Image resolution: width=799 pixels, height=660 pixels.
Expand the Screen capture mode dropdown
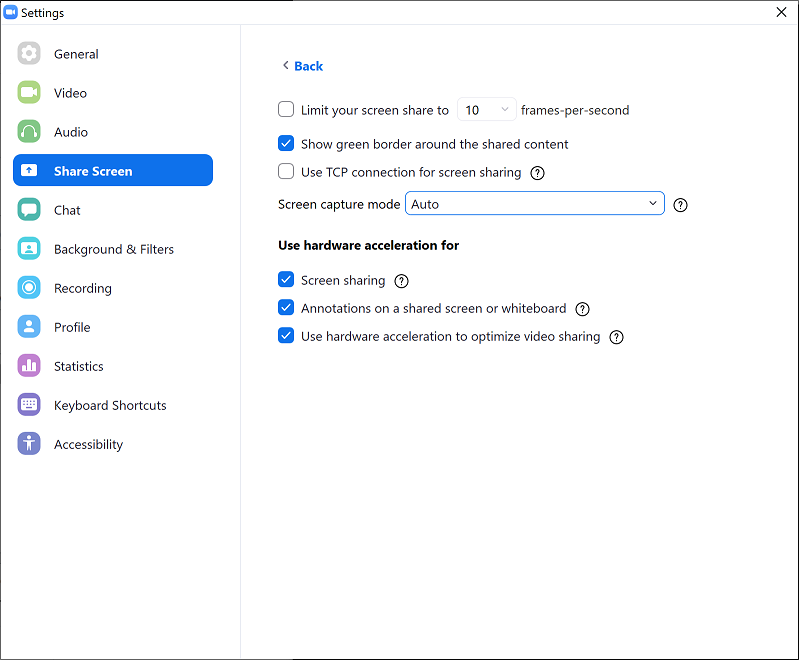[535, 204]
